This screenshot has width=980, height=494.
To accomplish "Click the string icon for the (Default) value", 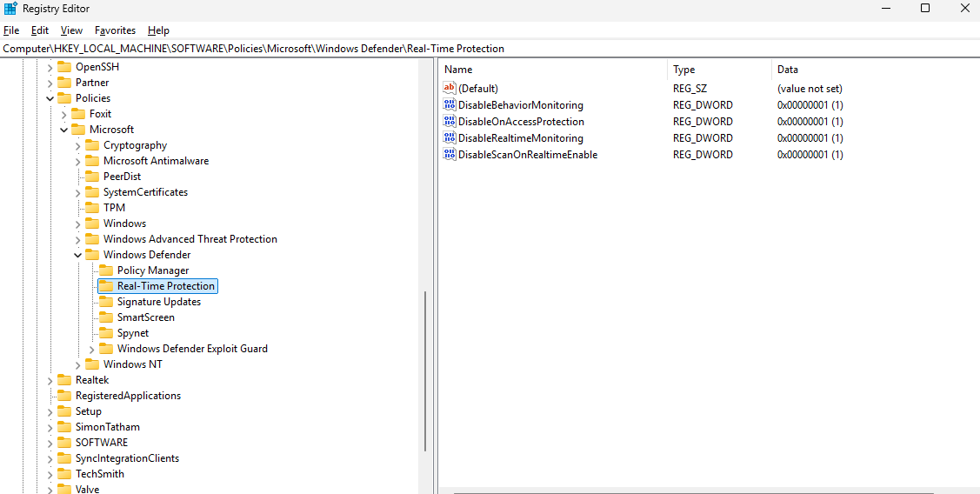I will pyautogui.click(x=450, y=89).
